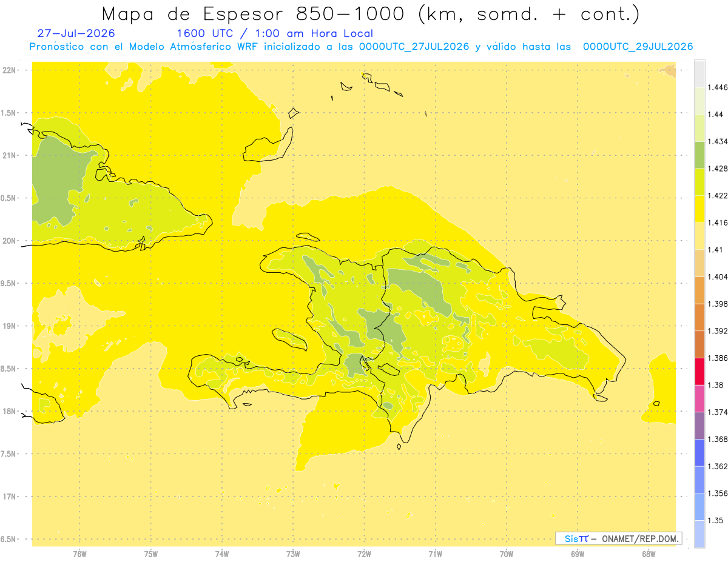The width and height of the screenshot is (728, 562).
Task: Click the longitude label '72W'
Action: coord(364,554)
